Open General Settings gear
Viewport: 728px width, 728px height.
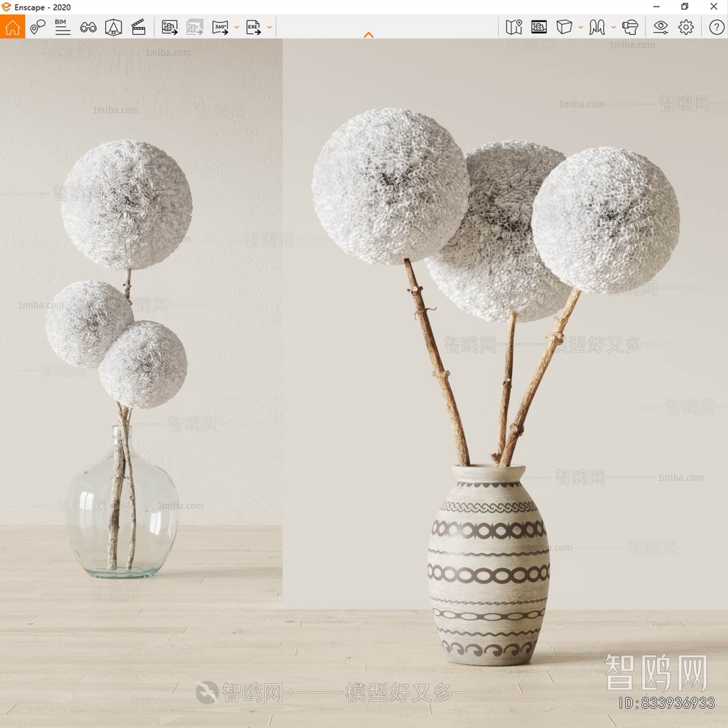pyautogui.click(x=686, y=27)
